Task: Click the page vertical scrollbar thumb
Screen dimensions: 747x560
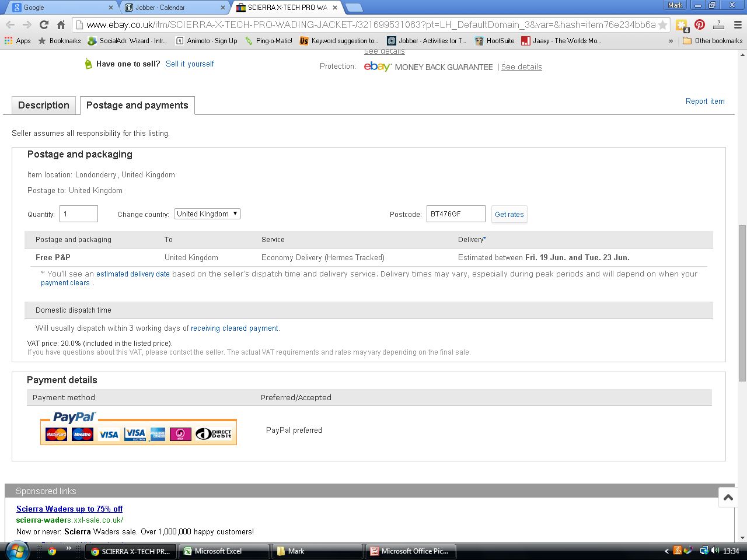Action: coord(742,303)
